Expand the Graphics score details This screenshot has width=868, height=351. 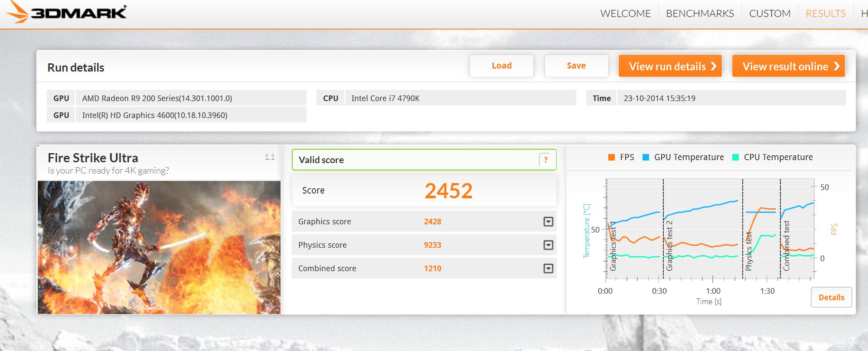tap(548, 222)
